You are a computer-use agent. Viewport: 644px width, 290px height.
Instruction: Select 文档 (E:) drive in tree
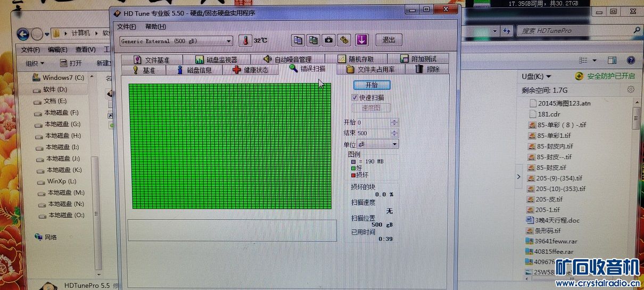pyautogui.click(x=49, y=101)
